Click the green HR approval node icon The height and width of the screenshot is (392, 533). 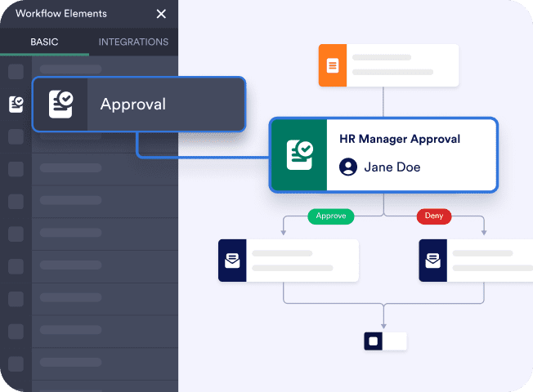coord(298,154)
